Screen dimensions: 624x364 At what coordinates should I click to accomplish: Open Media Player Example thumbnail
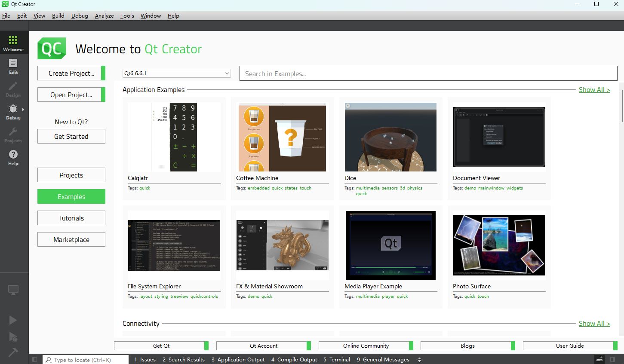[391, 245]
